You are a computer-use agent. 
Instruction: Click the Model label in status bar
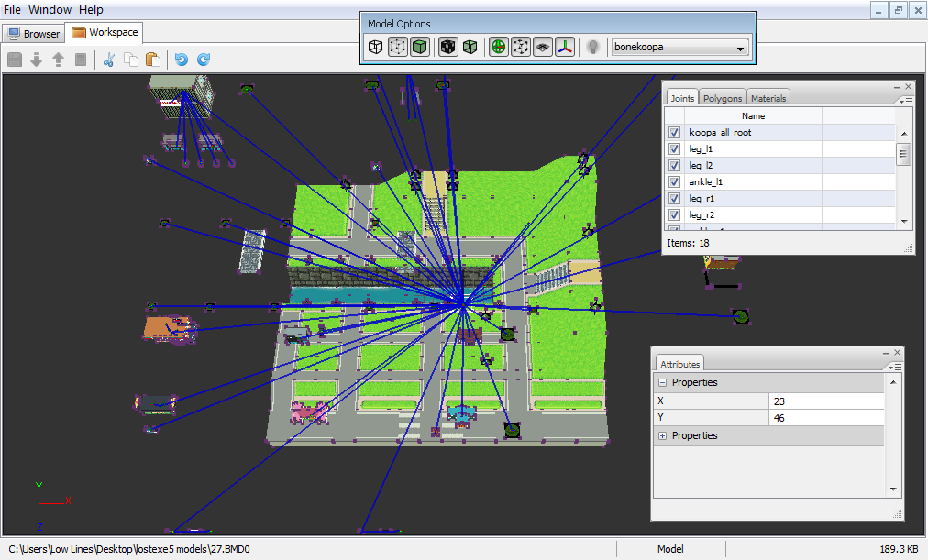pos(670,549)
